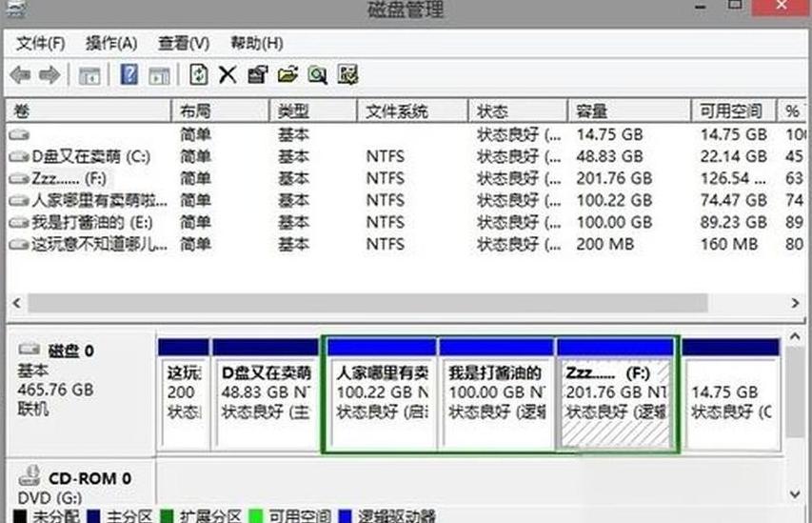Sort by the 可用空间 column header

[x=734, y=111]
